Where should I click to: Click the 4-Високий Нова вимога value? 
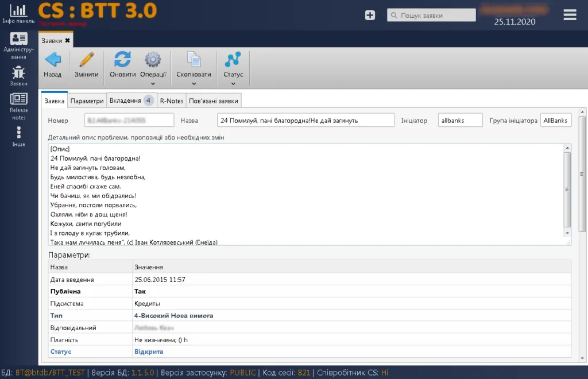click(x=173, y=316)
